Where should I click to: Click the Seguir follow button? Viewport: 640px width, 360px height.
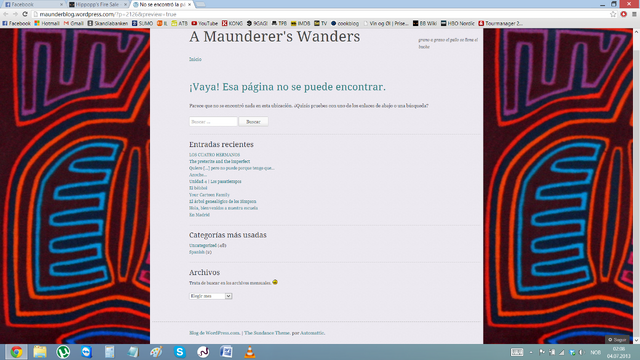(x=617, y=340)
